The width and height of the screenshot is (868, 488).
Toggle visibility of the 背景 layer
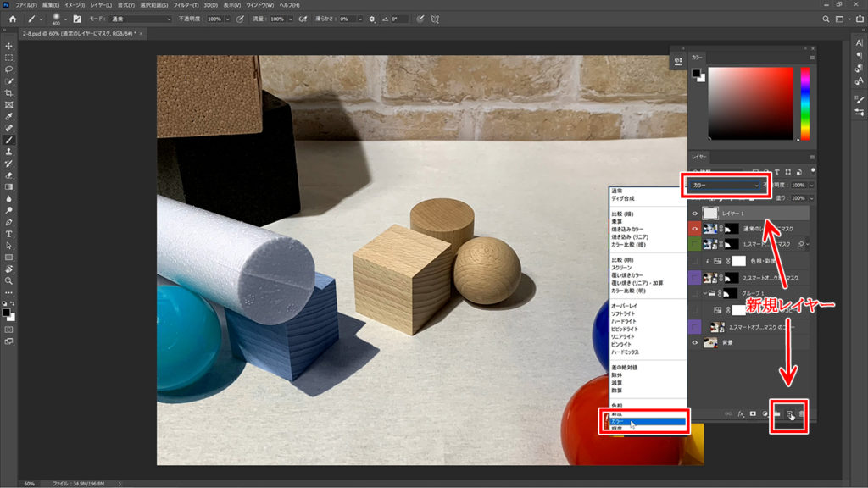pyautogui.click(x=695, y=343)
